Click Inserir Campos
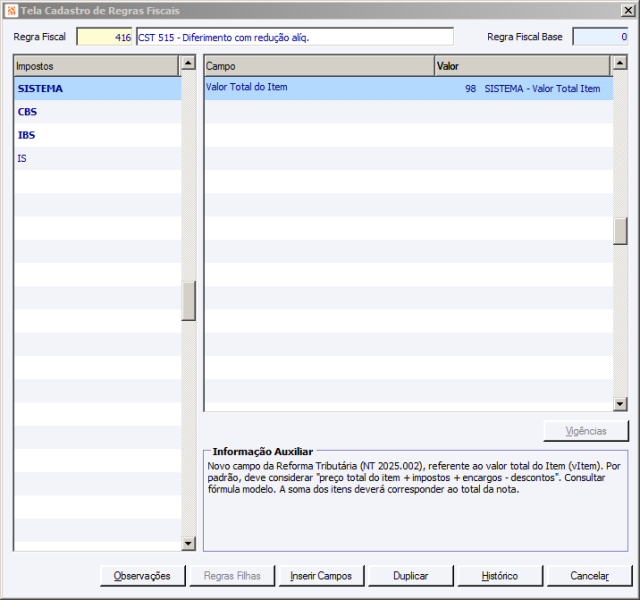The width and height of the screenshot is (640, 600). [x=321, y=576]
